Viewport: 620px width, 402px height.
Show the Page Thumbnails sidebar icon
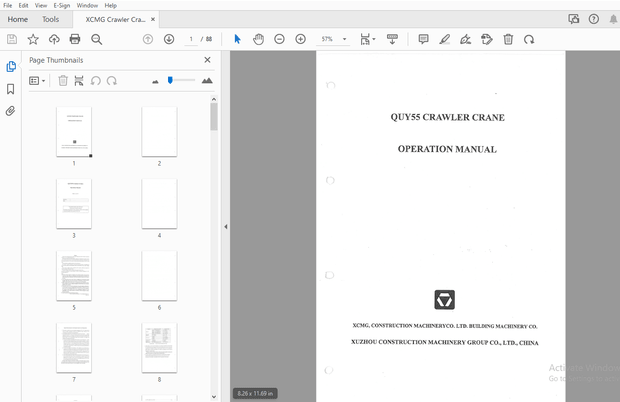(11, 66)
